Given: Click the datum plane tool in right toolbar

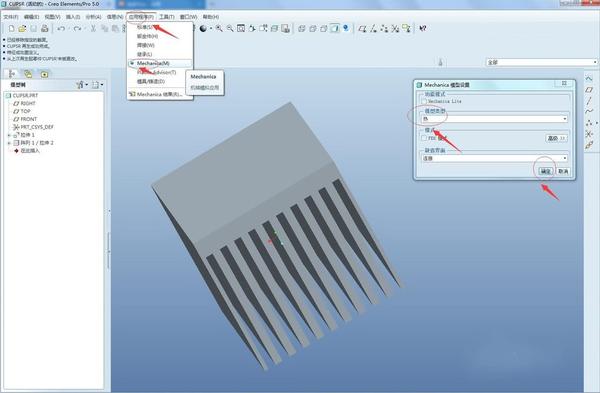Looking at the screenshot, I should 589,90.
